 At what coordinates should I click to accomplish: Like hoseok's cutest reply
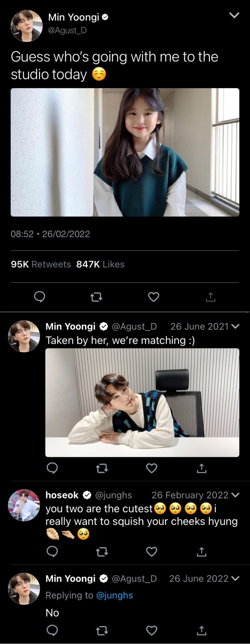click(x=152, y=551)
